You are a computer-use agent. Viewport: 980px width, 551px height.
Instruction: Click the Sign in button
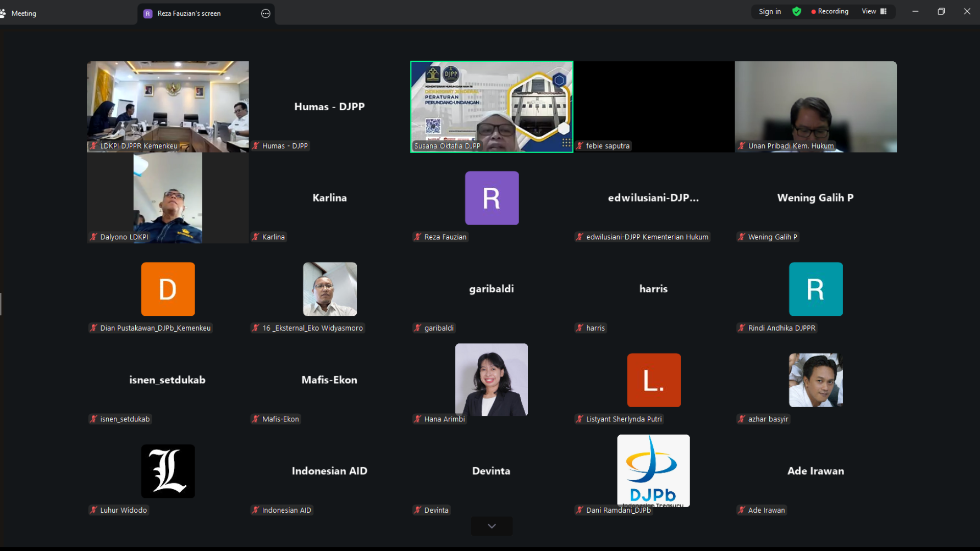769,11
